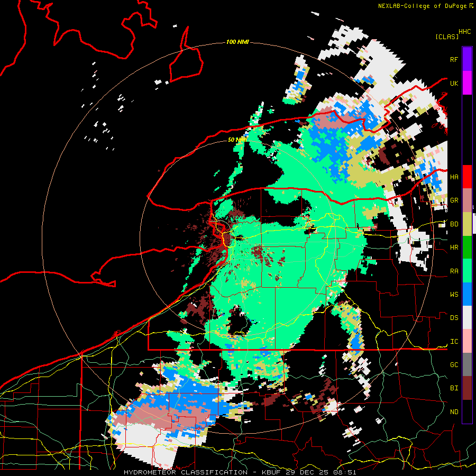
Task: Click the 'KBUF' radar site identifier
Action: click(x=272, y=472)
